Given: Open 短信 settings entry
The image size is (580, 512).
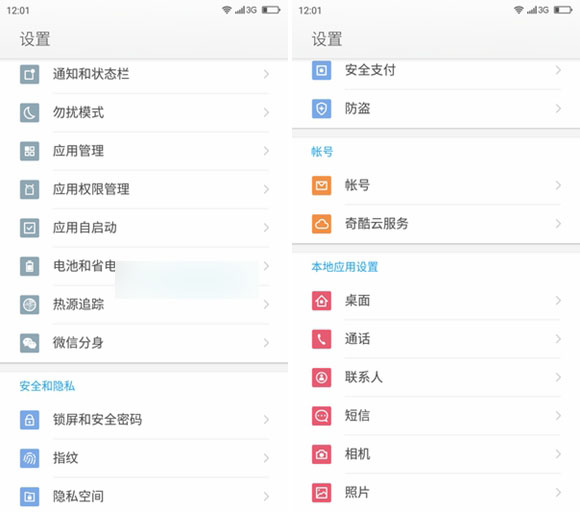Looking at the screenshot, I should click(x=436, y=416).
